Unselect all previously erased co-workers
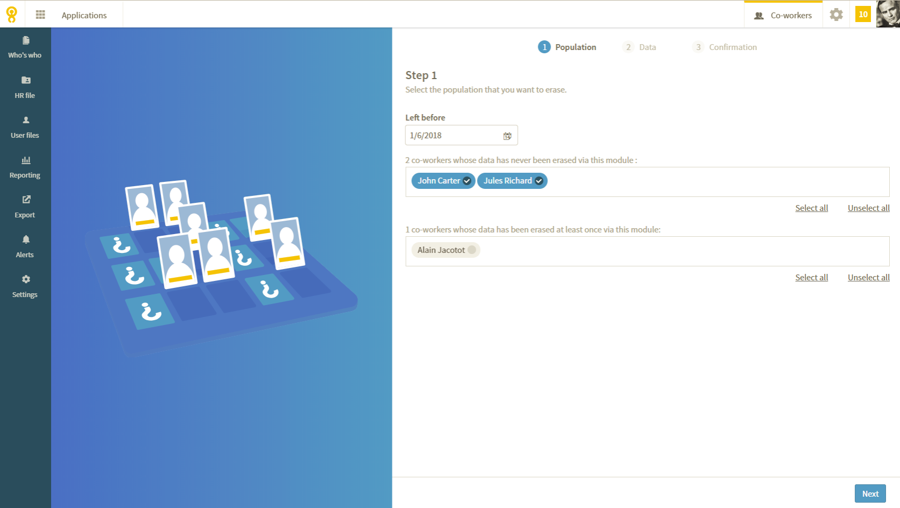Image resolution: width=900 pixels, height=508 pixels. tap(868, 277)
